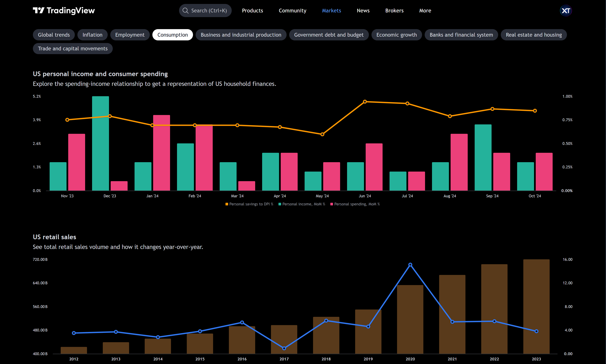Select Government debt and budget tab
The height and width of the screenshot is (364, 606).
329,35
